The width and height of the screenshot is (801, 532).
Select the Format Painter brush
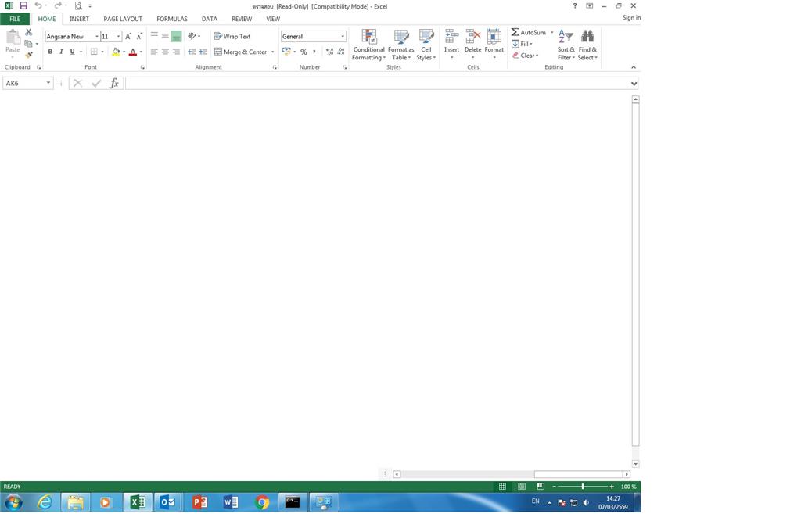tap(29, 55)
